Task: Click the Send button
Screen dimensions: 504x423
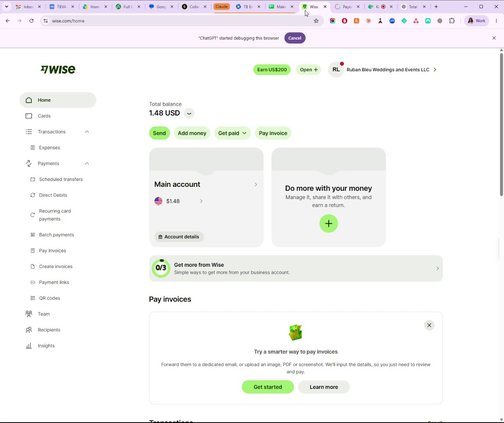Action: point(160,133)
